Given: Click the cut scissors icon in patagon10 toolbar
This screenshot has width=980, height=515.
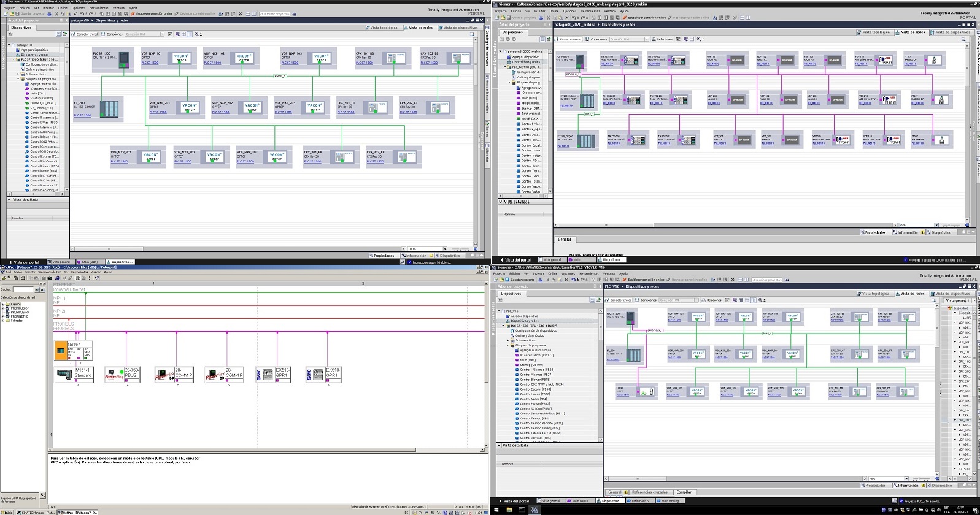Looking at the screenshot, I should (x=56, y=13).
